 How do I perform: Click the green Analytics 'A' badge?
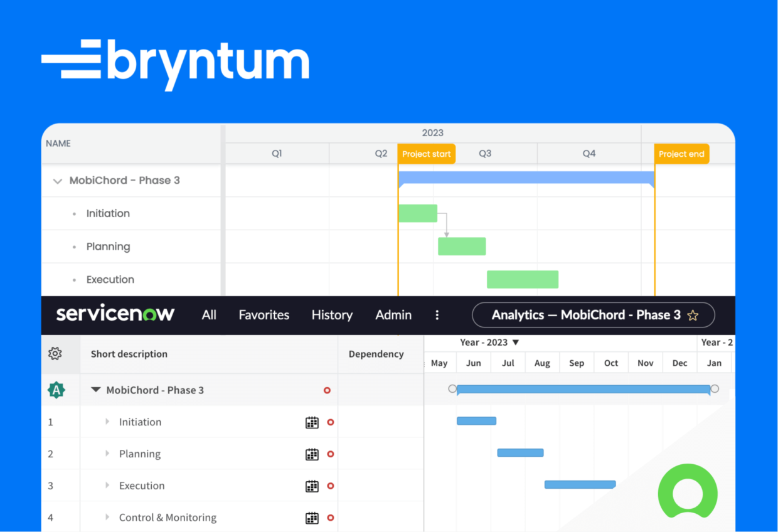[56, 390]
